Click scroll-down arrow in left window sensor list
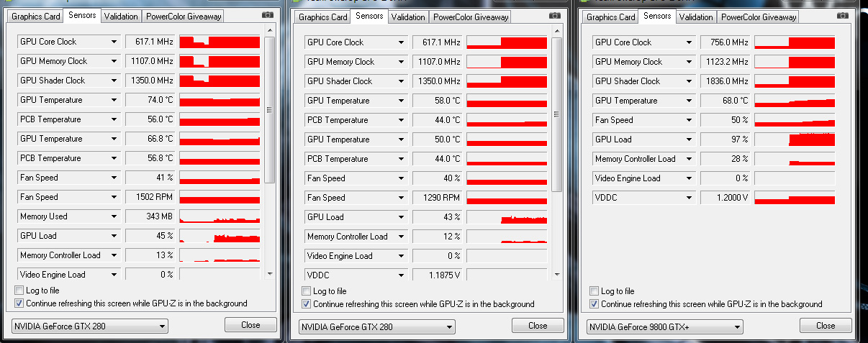The width and height of the screenshot is (868, 343). point(270,274)
